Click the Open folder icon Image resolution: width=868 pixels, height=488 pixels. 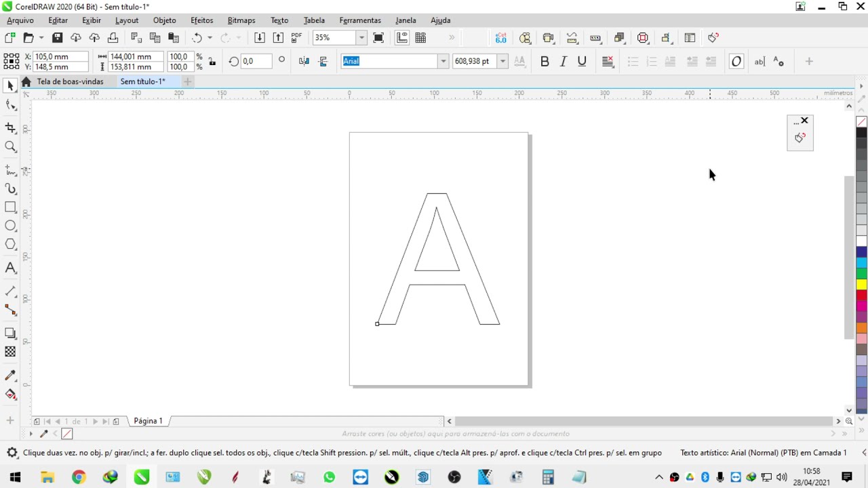tap(28, 38)
